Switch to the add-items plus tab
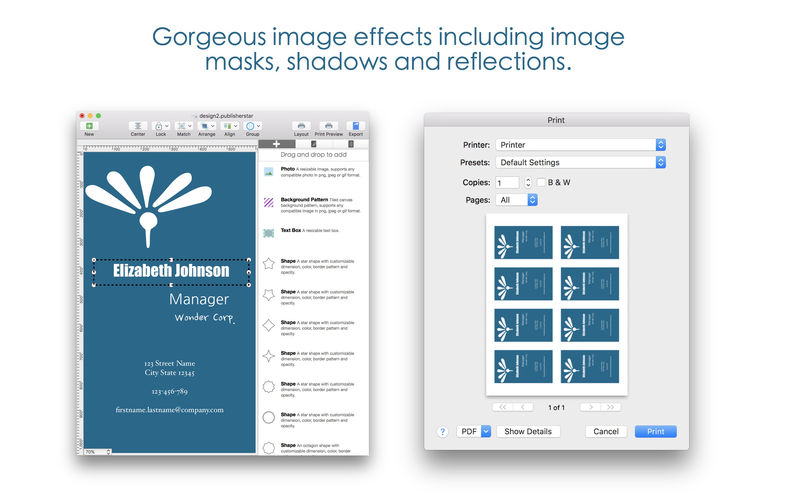 (x=276, y=144)
